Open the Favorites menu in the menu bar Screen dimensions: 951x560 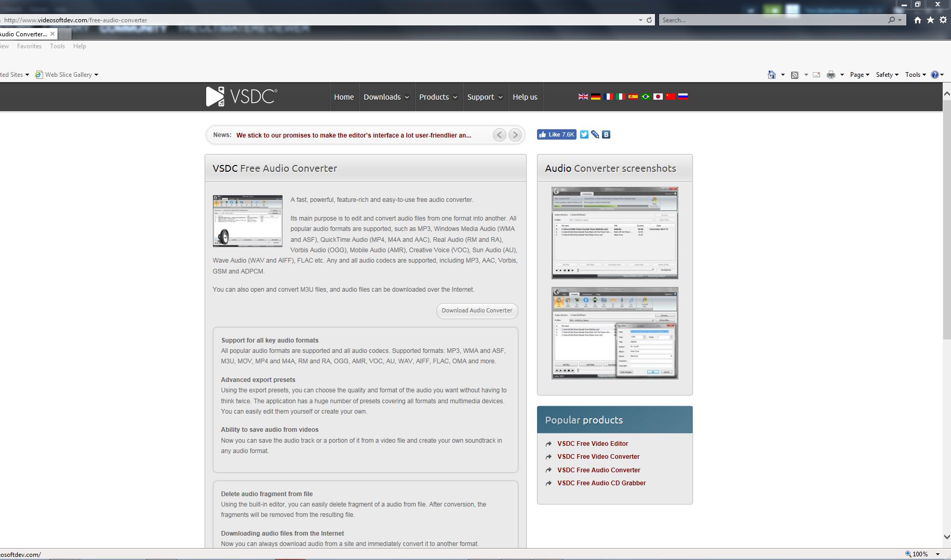pos(29,46)
